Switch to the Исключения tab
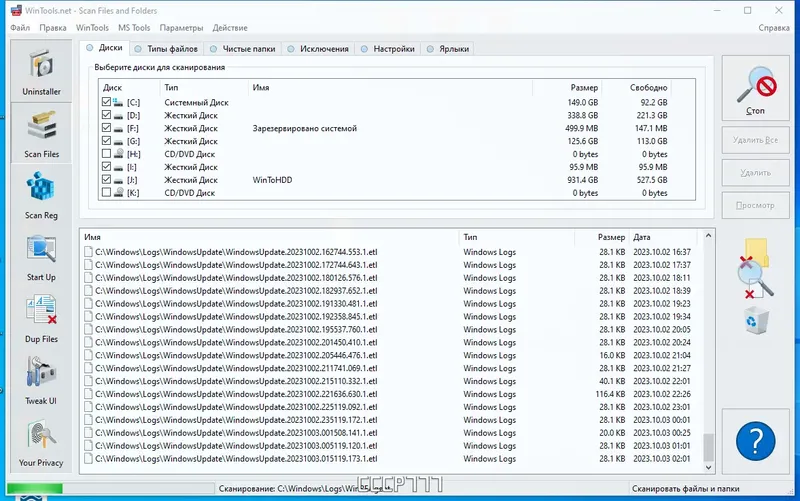Image resolution: width=800 pixels, height=501 pixels. click(318, 49)
